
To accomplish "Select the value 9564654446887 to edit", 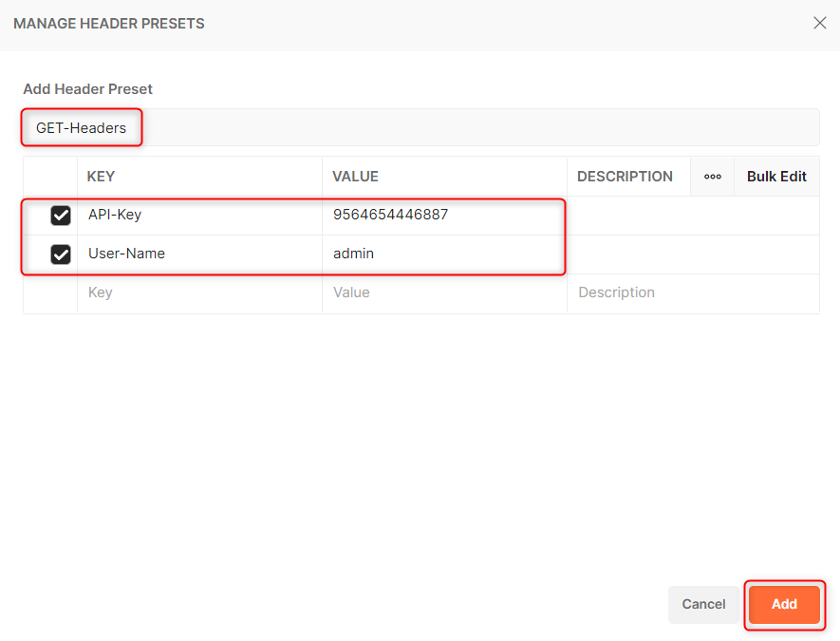I will click(389, 216).
